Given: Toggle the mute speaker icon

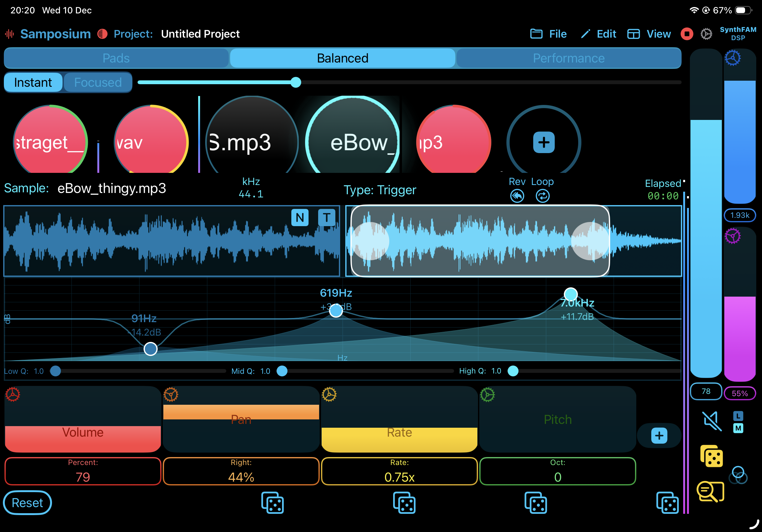Looking at the screenshot, I should pyautogui.click(x=712, y=421).
